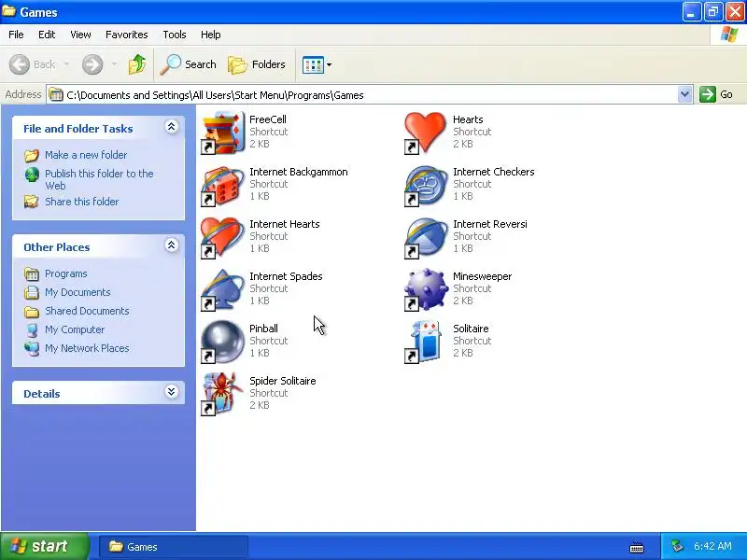The width and height of the screenshot is (747, 560).
Task: Select the Hearts shortcut icon
Action: (x=426, y=133)
